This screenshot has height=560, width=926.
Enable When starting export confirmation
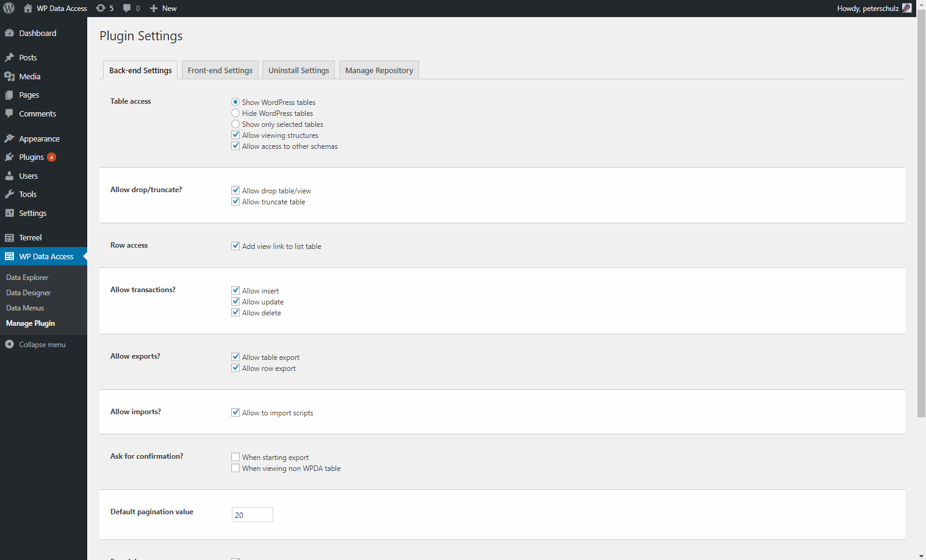point(235,457)
